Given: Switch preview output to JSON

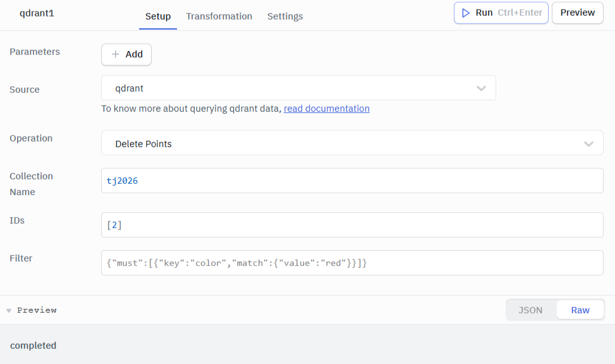Looking at the screenshot, I should click(x=530, y=310).
